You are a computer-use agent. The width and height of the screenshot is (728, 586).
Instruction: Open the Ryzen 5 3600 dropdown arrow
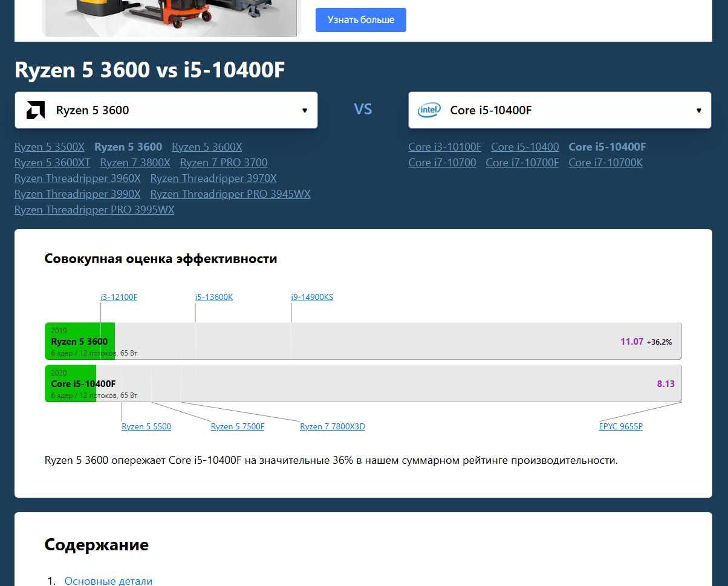coord(305,110)
